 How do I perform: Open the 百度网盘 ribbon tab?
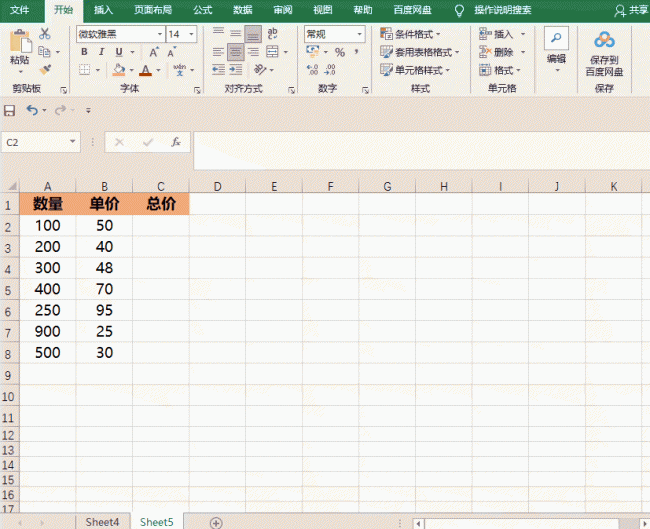pos(412,10)
